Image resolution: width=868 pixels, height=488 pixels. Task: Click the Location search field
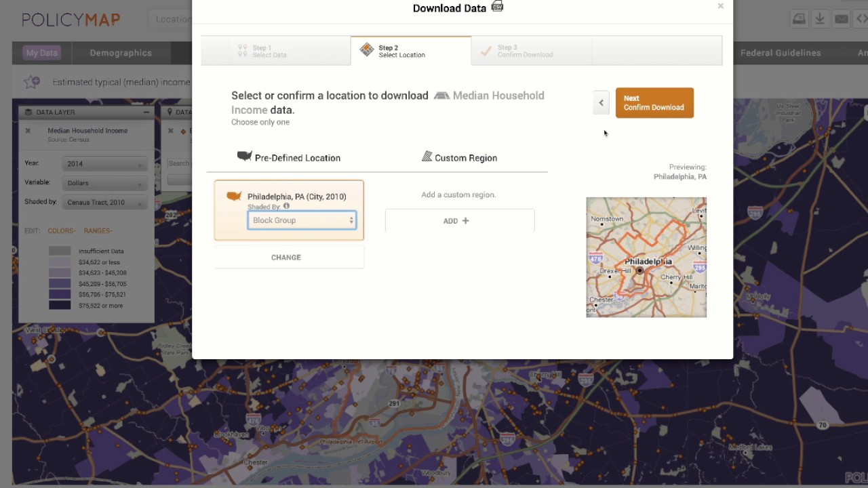click(x=171, y=19)
